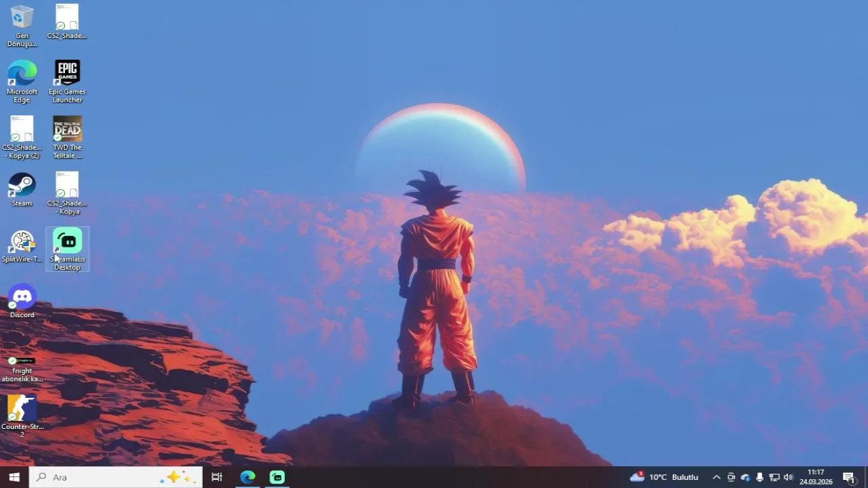Select the Counter-Strike 2 desktop shortcut
The width and height of the screenshot is (868, 488).
22,415
